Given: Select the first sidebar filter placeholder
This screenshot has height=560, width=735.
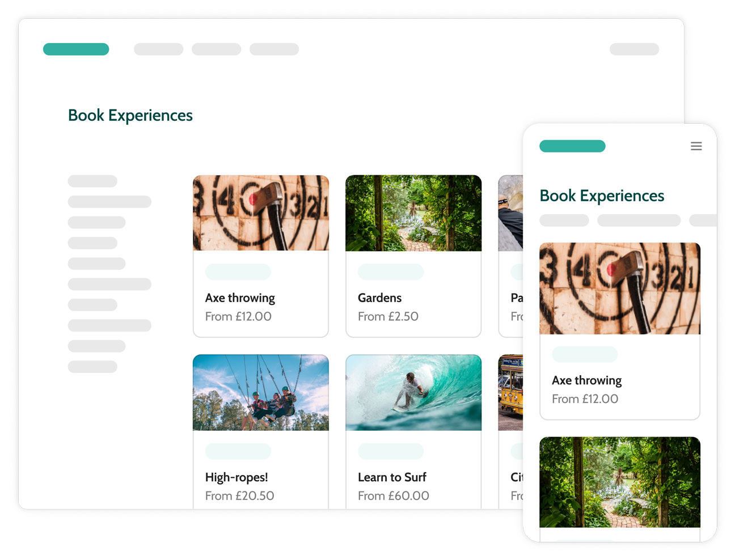Looking at the screenshot, I should click(92, 181).
